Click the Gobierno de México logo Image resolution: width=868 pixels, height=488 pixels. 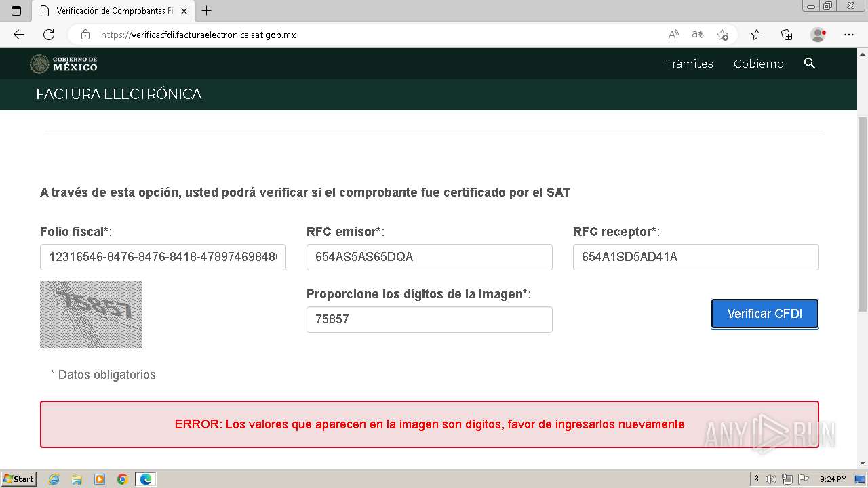pyautogui.click(x=64, y=64)
